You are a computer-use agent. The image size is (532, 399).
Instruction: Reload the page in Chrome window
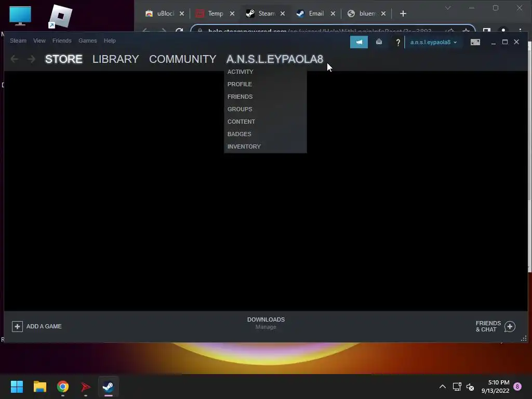[x=179, y=31]
